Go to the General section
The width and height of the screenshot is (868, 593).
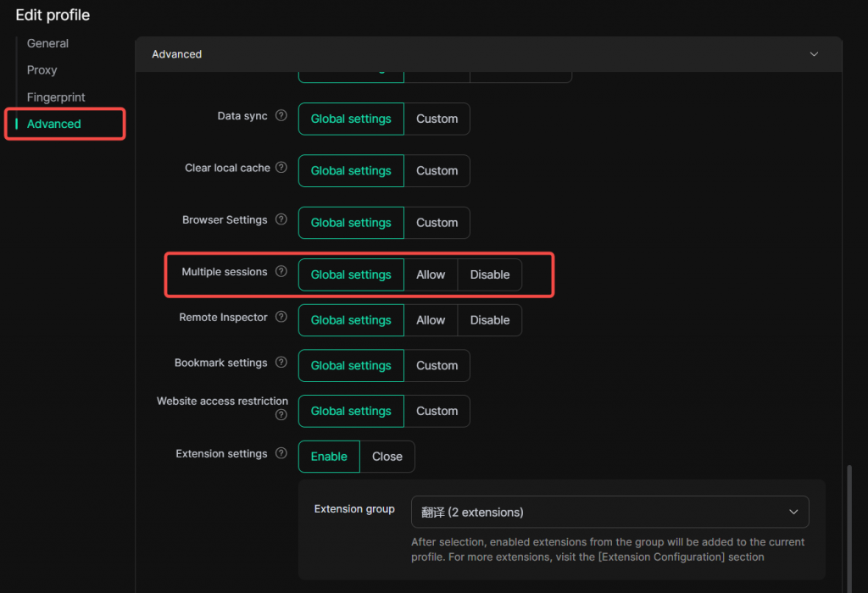coord(47,43)
